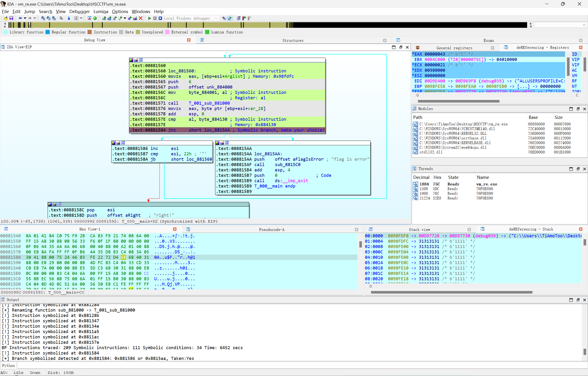Image resolution: width=588 pixels, height=376 pixels.
Task: Click the red warning triangle icon
Action: point(89,18)
